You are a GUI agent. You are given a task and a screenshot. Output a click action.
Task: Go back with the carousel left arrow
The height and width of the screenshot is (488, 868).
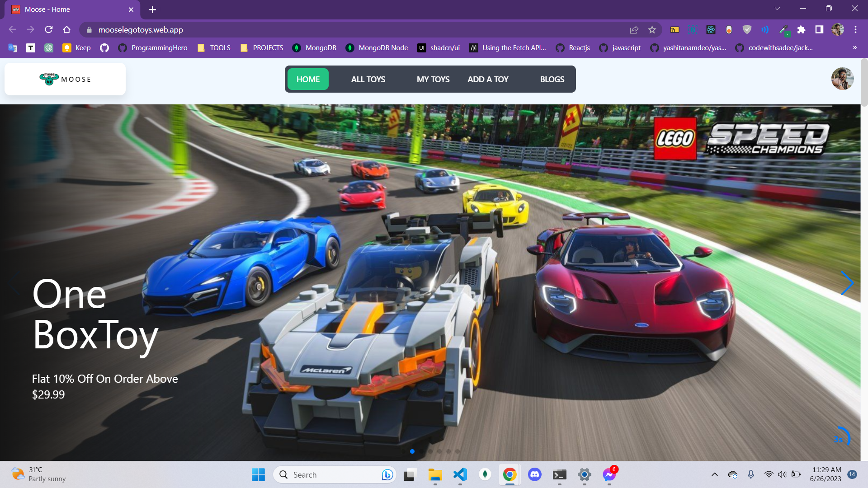pos(14,283)
